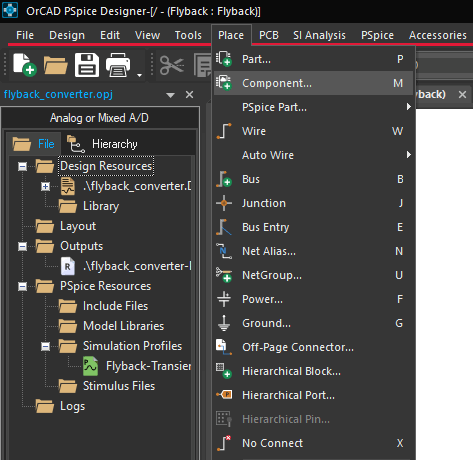
Task: Select Wire from the Place menu
Action: (x=313, y=131)
